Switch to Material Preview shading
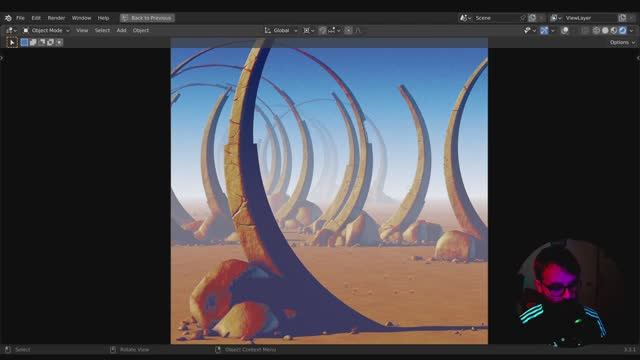Viewport: 640px width, 360px height. [613, 30]
